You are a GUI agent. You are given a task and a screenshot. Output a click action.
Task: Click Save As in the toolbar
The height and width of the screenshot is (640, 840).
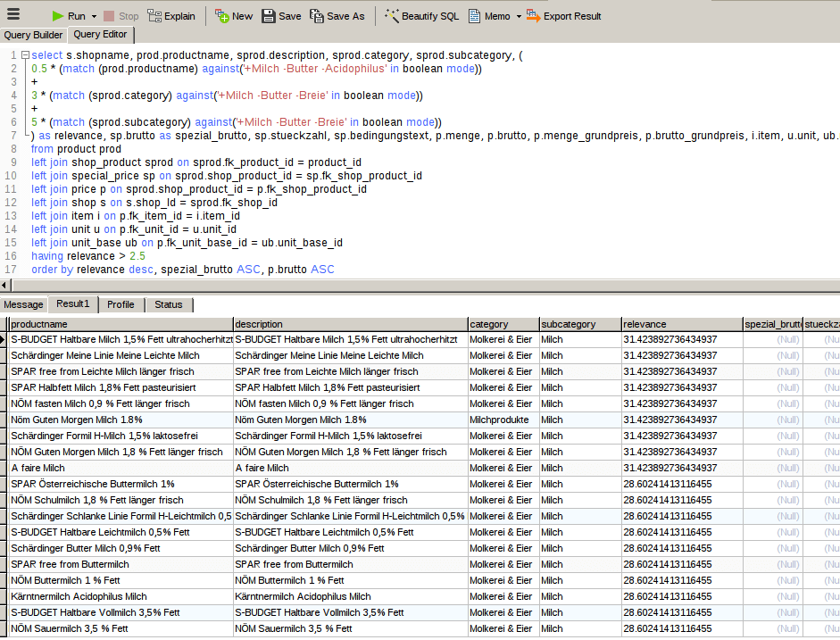[x=337, y=16]
